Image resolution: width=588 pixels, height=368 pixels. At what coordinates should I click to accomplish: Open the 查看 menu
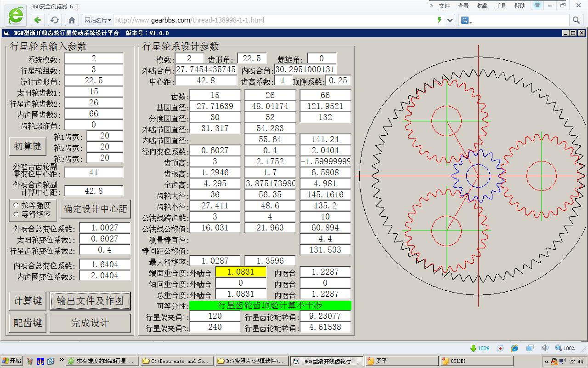463,6
